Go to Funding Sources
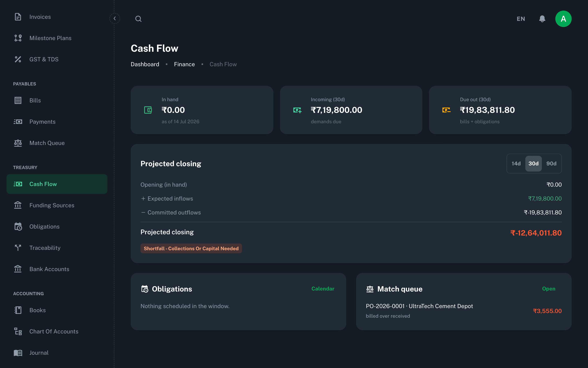588x368 pixels. coord(57,205)
